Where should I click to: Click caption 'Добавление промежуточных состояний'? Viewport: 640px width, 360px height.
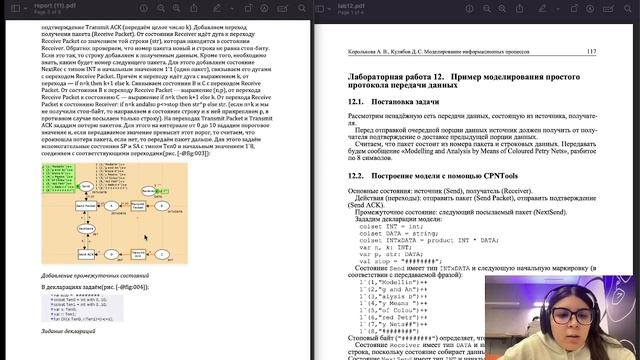click(x=95, y=276)
